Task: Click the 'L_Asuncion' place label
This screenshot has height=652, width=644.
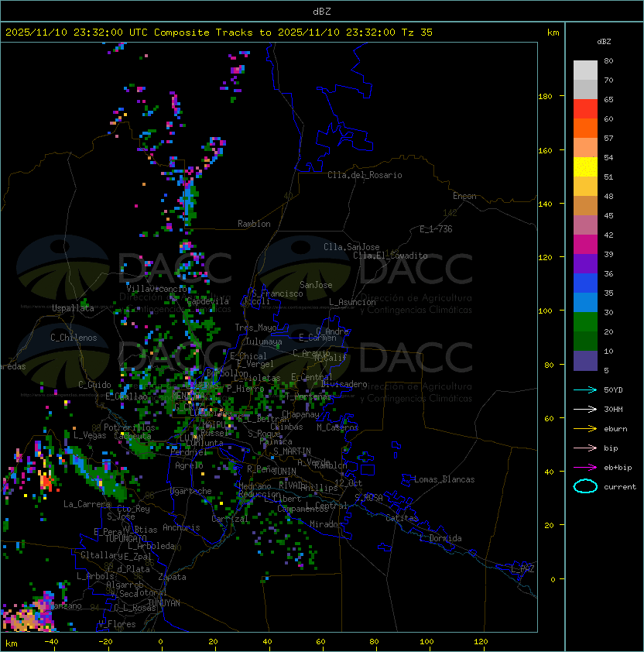Action: click(352, 302)
